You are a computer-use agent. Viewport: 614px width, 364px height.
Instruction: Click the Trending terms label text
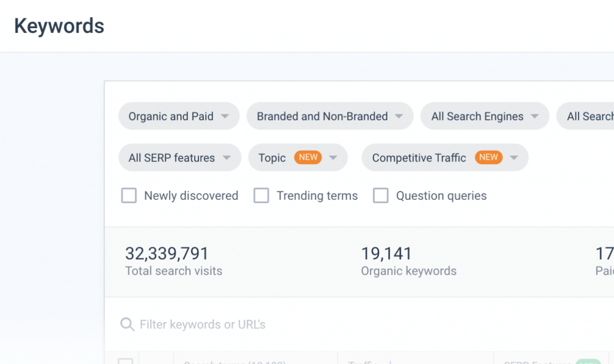pyautogui.click(x=317, y=195)
